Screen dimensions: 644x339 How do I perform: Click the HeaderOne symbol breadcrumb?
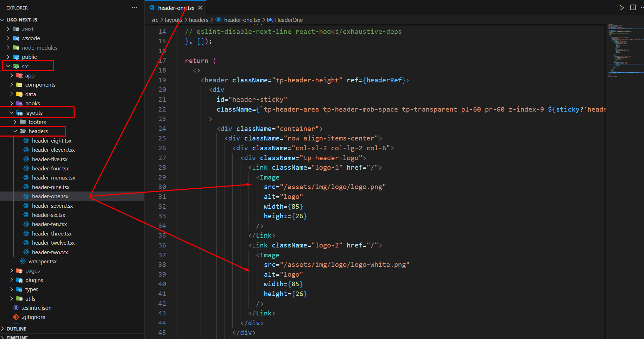289,20
